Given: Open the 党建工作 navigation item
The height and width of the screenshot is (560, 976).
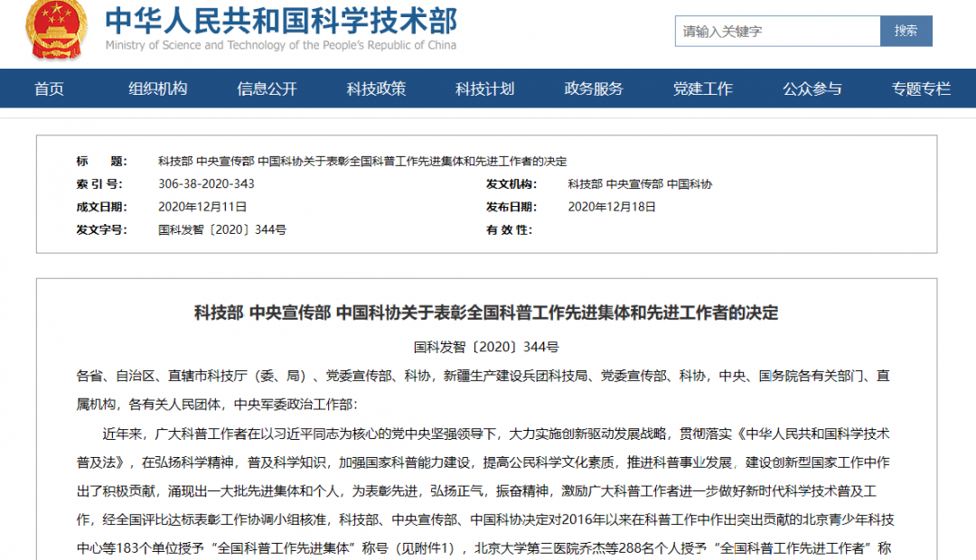Looking at the screenshot, I should 703,89.
